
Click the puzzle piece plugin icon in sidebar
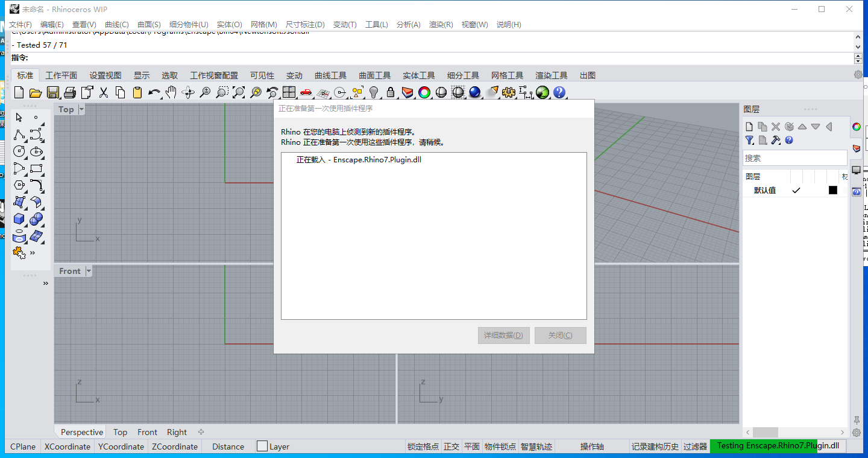click(19, 253)
